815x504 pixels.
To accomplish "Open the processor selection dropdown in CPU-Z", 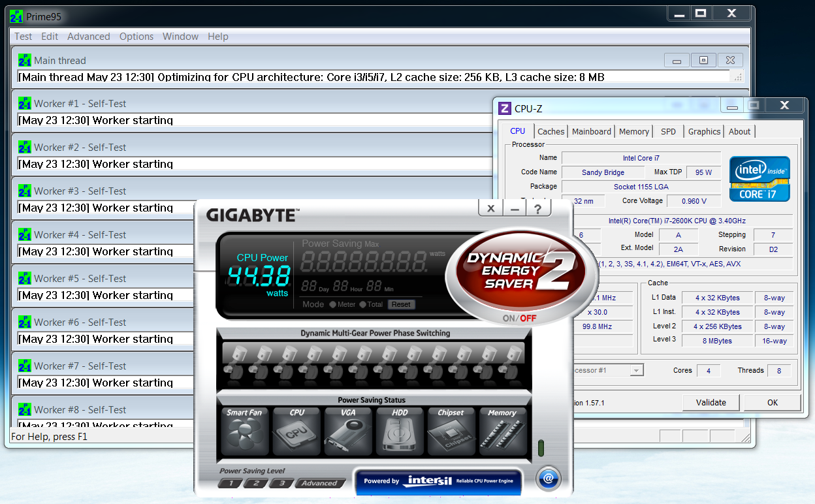I will 636,370.
